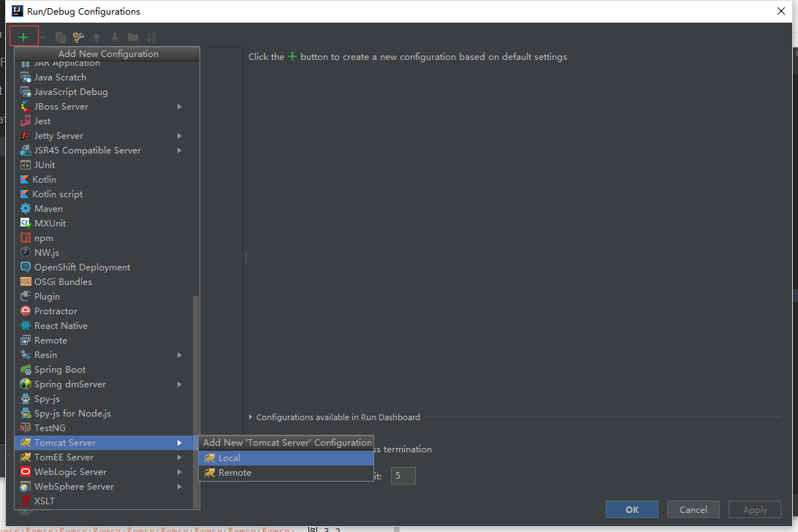Pick the MXUnit configuration icon
The image size is (798, 532).
(x=26, y=224)
